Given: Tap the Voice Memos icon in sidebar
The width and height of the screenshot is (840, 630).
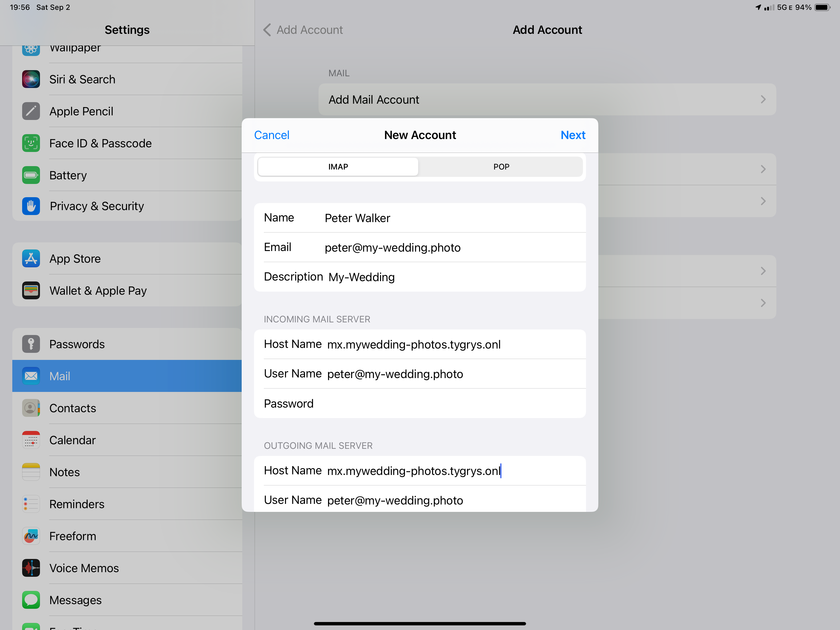Looking at the screenshot, I should tap(31, 568).
